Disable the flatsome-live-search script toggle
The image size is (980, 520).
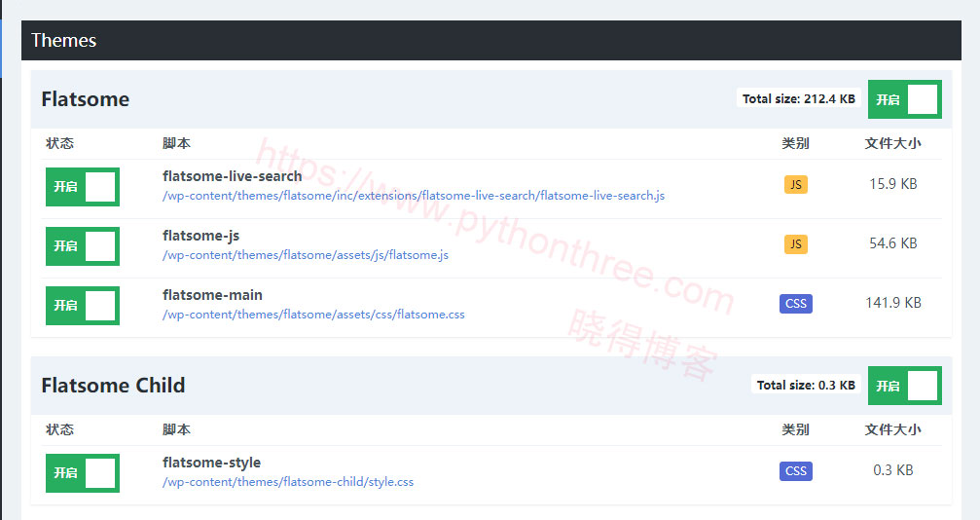[83, 186]
